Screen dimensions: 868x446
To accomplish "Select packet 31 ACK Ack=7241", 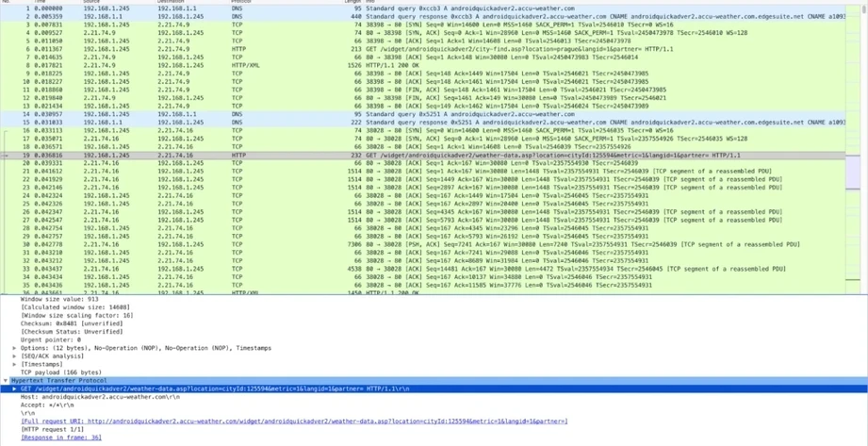I will tap(423, 253).
